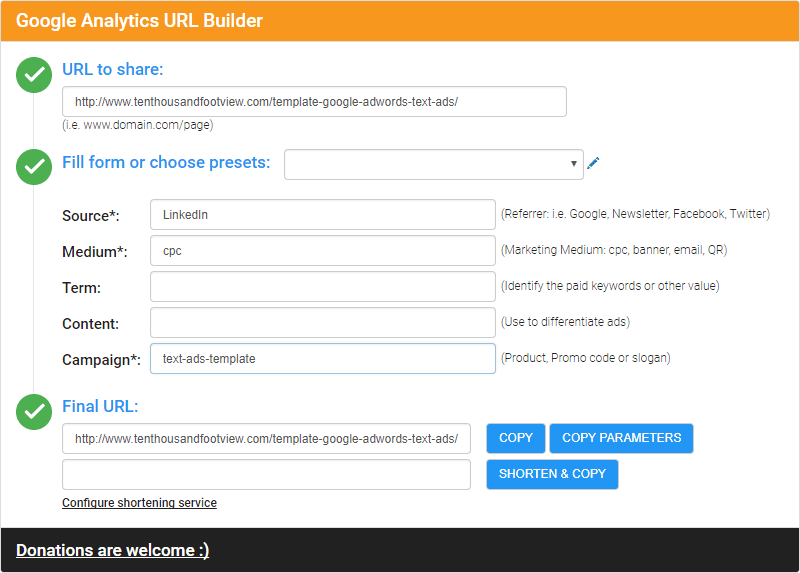
Task: Click the green checkmark beside URL to share
Action: [x=34, y=75]
